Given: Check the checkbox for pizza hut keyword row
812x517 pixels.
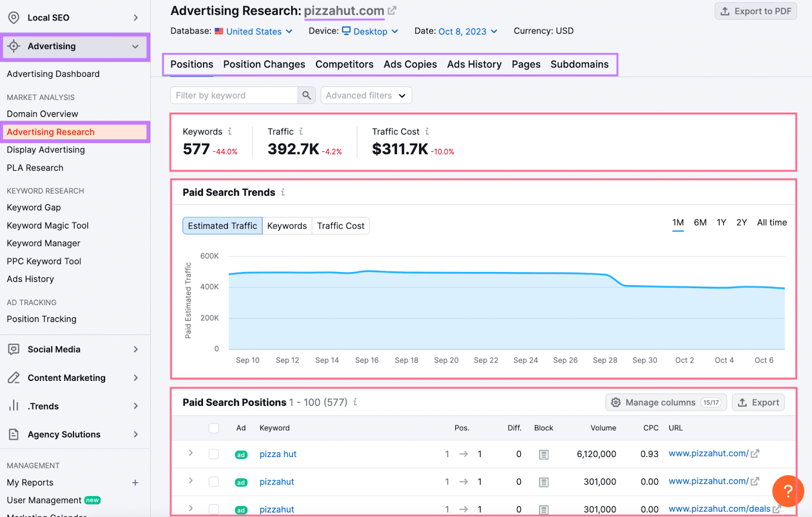Looking at the screenshot, I should [x=214, y=454].
